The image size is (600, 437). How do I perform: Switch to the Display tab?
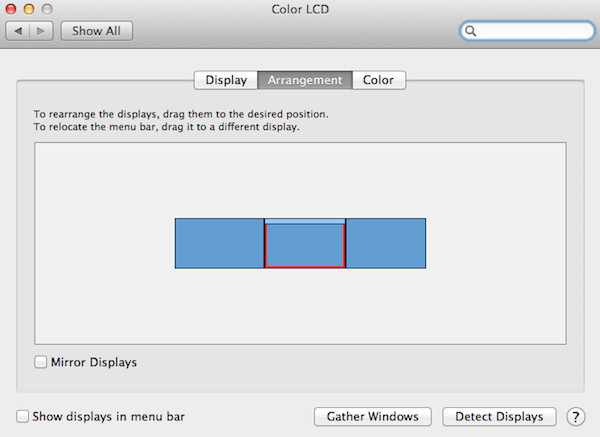226,80
